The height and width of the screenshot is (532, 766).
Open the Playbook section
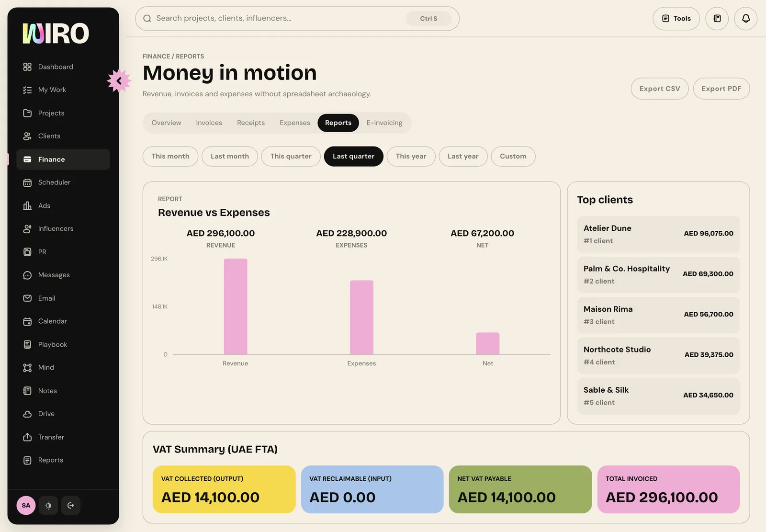pyautogui.click(x=63, y=344)
